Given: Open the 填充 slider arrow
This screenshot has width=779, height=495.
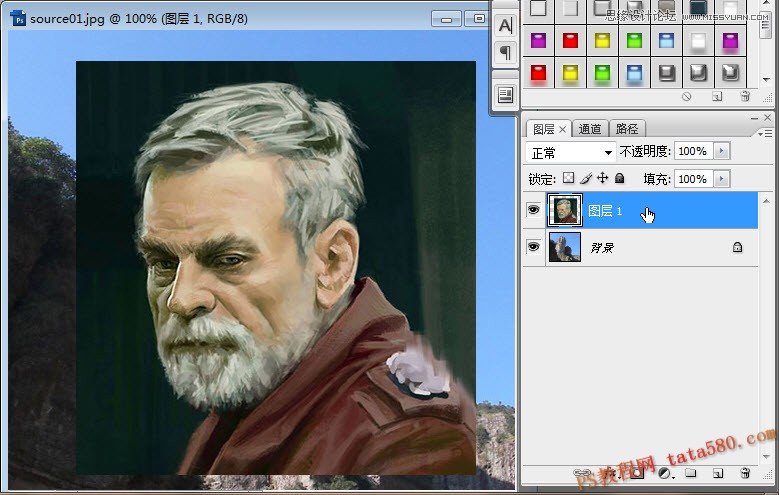Looking at the screenshot, I should [722, 179].
